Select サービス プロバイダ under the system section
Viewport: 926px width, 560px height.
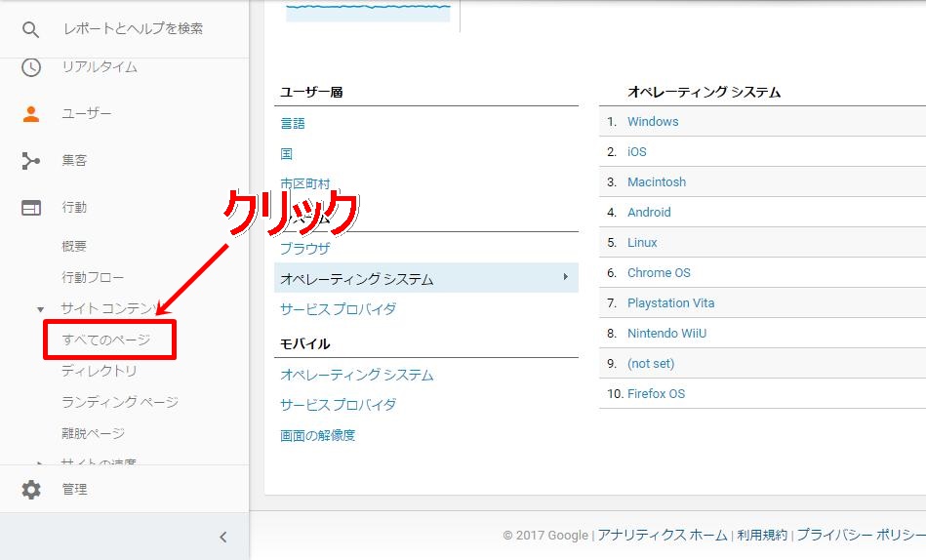(x=338, y=309)
